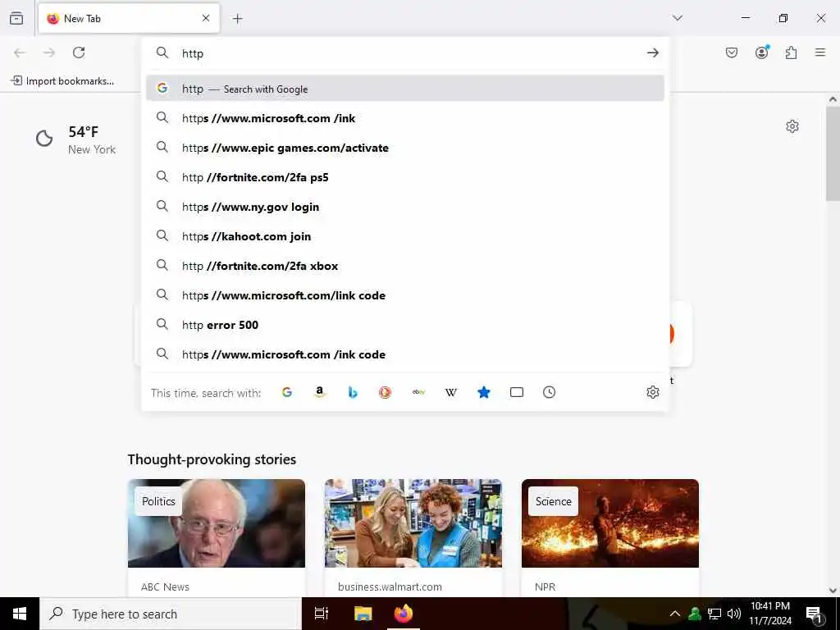Click the address bar input field
This screenshot has height=630, width=840.
407,53
